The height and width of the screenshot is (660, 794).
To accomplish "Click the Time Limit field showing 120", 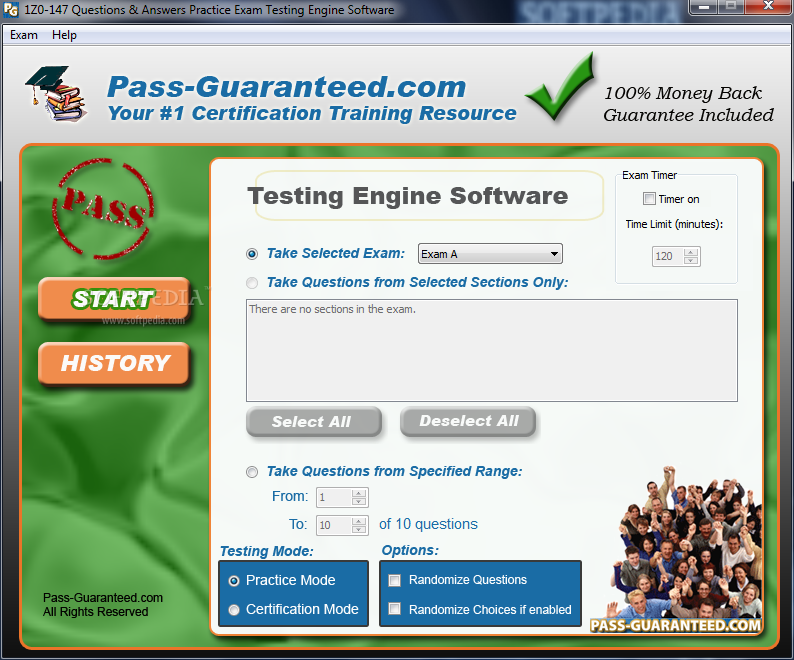I will 667,256.
